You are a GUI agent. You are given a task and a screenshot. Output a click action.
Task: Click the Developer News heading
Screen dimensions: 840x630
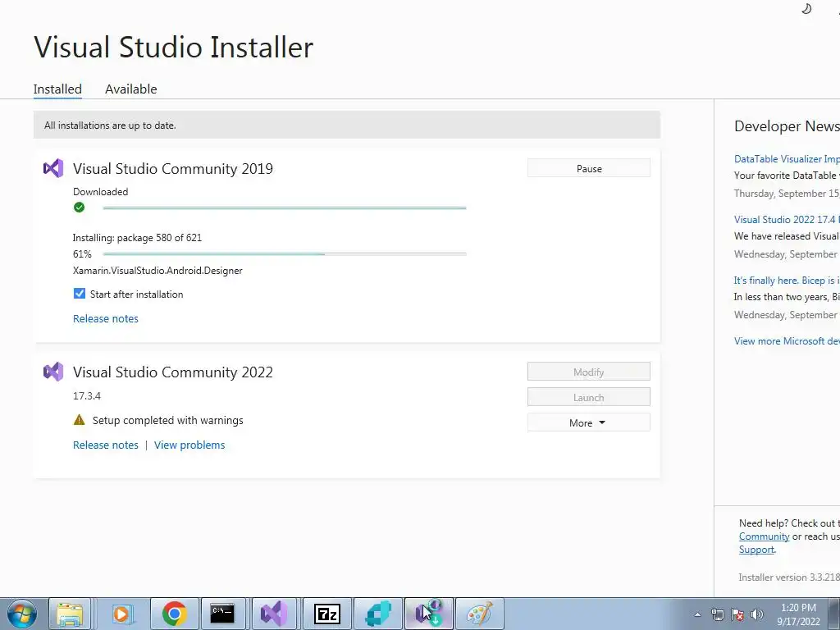[787, 126]
